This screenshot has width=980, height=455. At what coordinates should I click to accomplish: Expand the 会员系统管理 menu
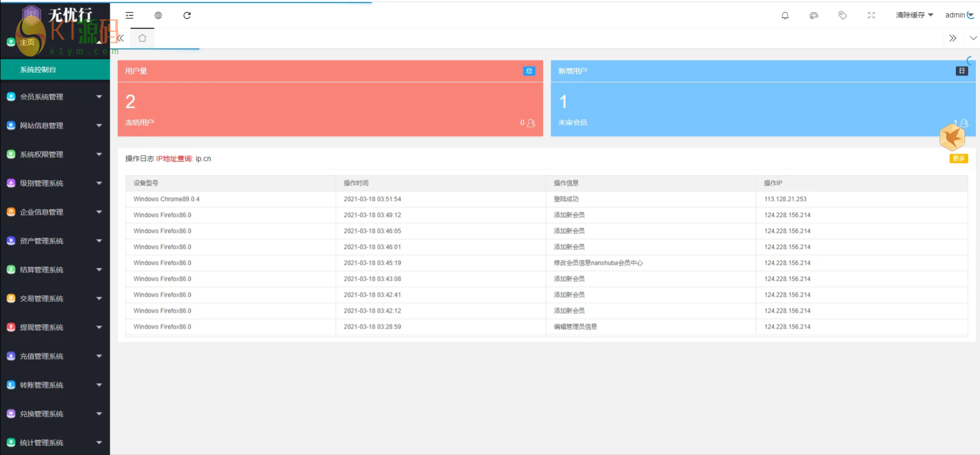coord(55,97)
